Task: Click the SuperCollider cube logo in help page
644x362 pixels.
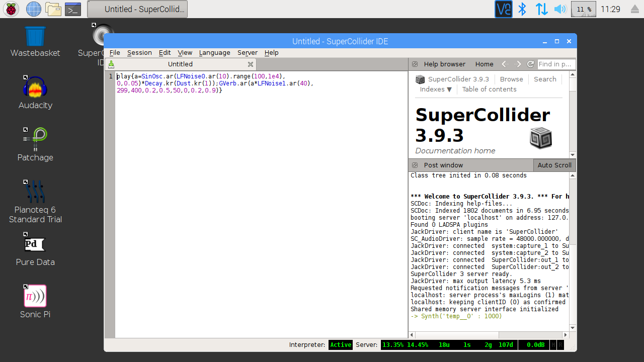Action: (x=541, y=138)
